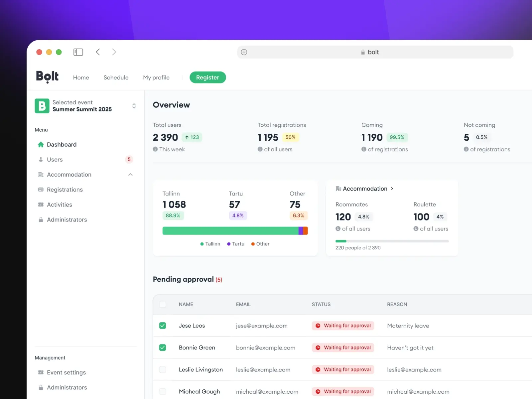Click the Other legend entry
Image resolution: width=532 pixels, height=399 pixels.
pos(260,244)
